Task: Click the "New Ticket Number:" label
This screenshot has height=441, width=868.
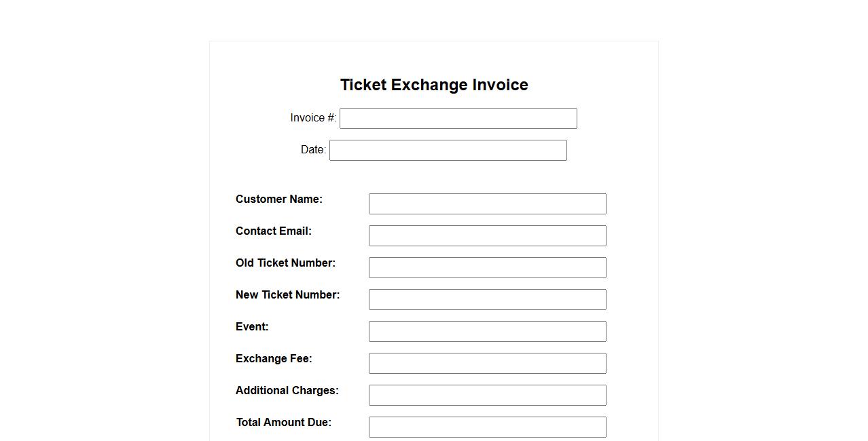Action: pyautogui.click(x=287, y=295)
